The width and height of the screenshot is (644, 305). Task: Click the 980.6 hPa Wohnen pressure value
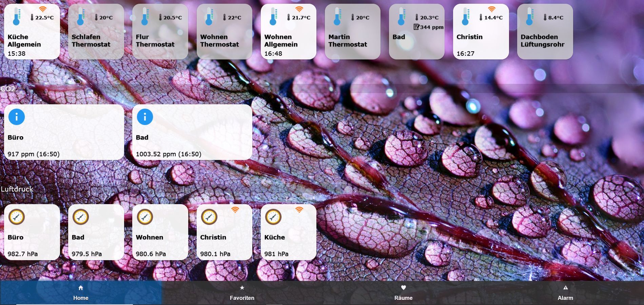(x=151, y=254)
